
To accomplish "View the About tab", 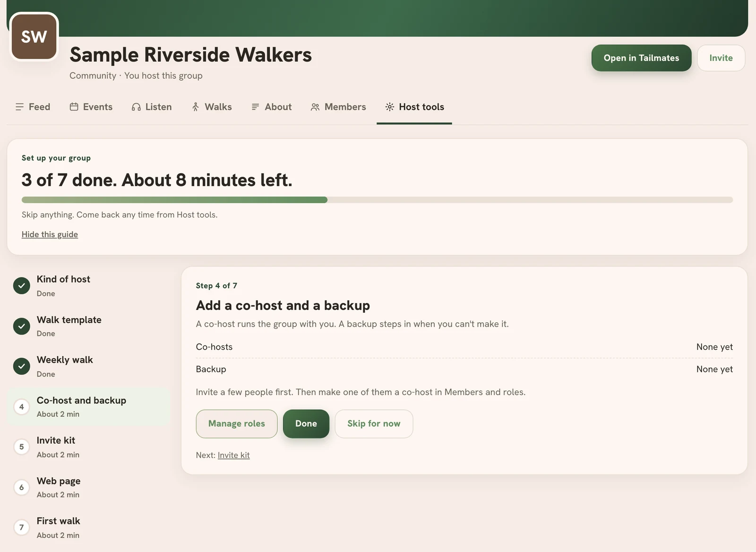I will 272,107.
